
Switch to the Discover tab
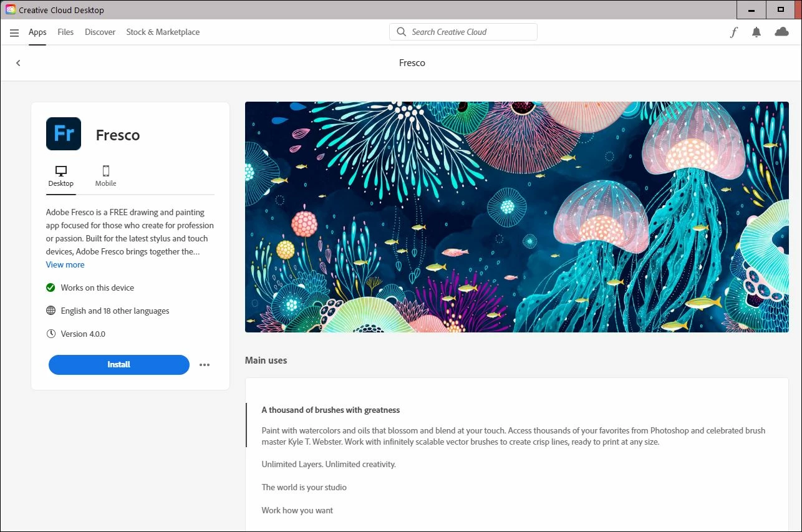[100, 32]
